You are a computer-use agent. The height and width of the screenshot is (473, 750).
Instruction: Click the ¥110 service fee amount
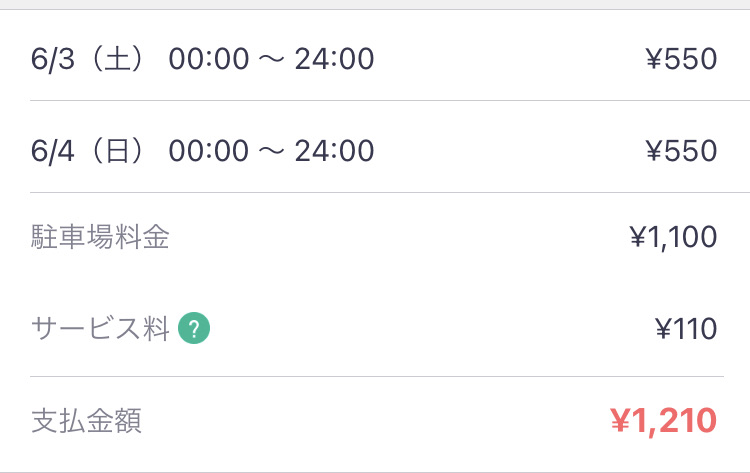[x=685, y=328]
